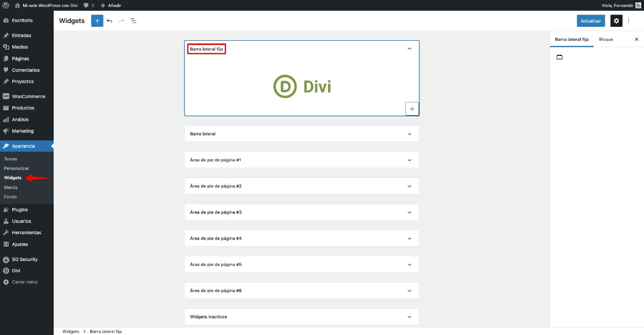Open Menús under Apariencia

tap(11, 188)
